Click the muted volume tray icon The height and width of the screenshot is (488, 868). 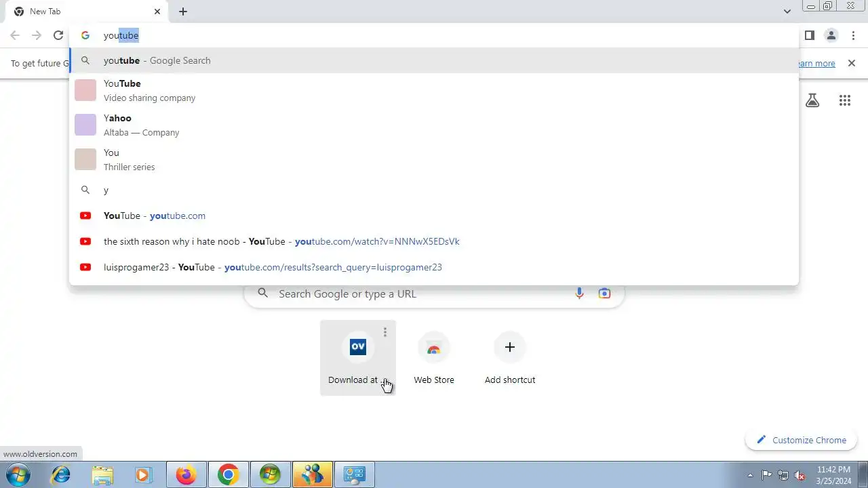[x=800, y=475]
